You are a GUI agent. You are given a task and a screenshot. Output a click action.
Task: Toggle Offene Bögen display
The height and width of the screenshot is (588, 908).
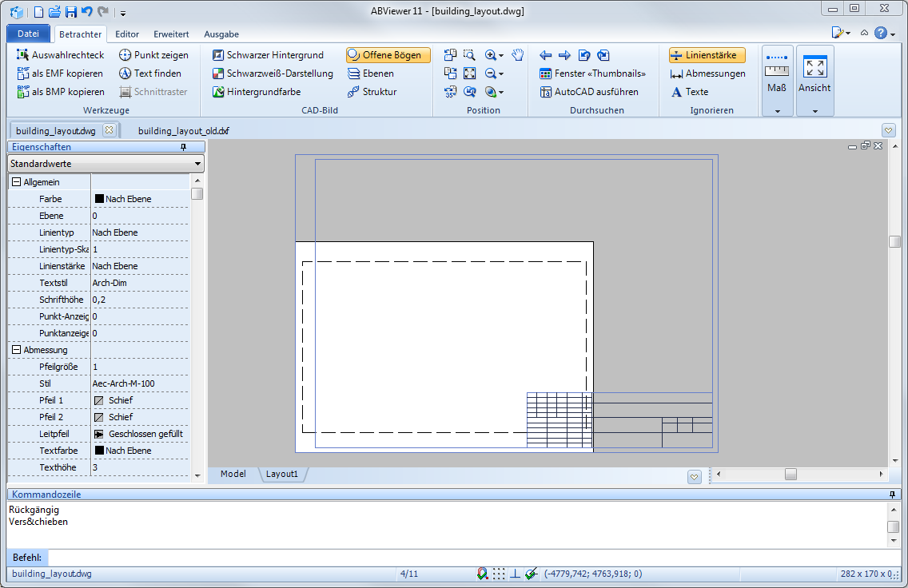pos(388,55)
